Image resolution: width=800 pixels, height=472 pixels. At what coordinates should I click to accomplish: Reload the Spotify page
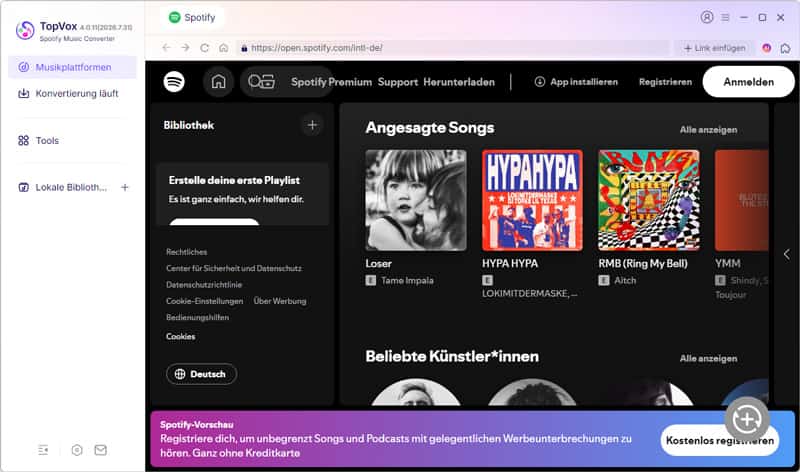point(205,47)
